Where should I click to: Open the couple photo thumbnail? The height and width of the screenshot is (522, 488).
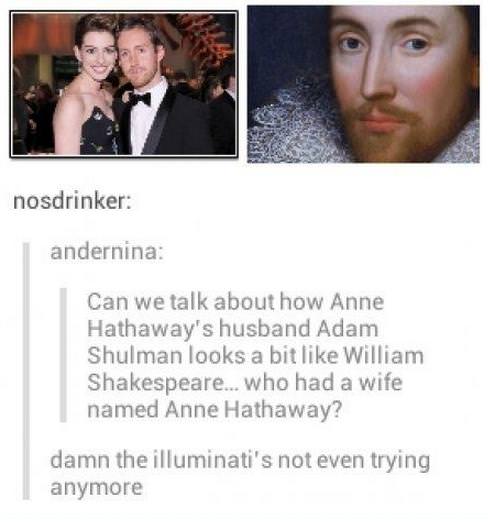tap(124, 84)
